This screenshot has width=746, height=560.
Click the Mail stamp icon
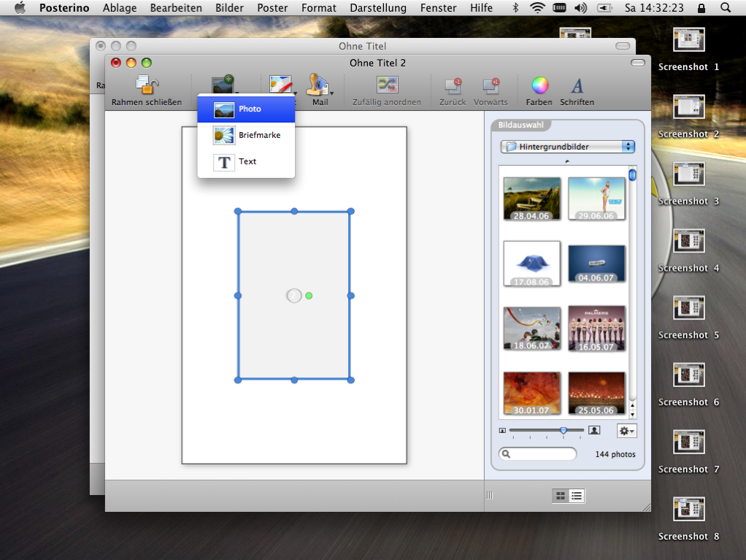[x=318, y=85]
